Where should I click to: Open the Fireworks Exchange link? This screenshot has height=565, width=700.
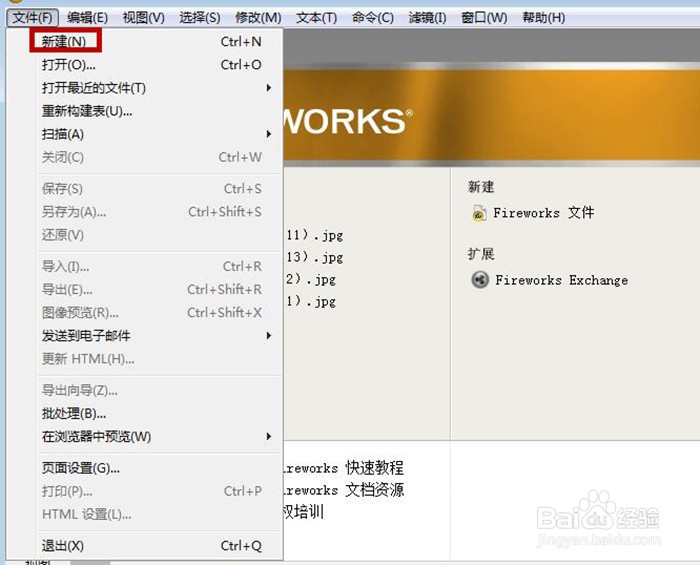[x=561, y=280]
